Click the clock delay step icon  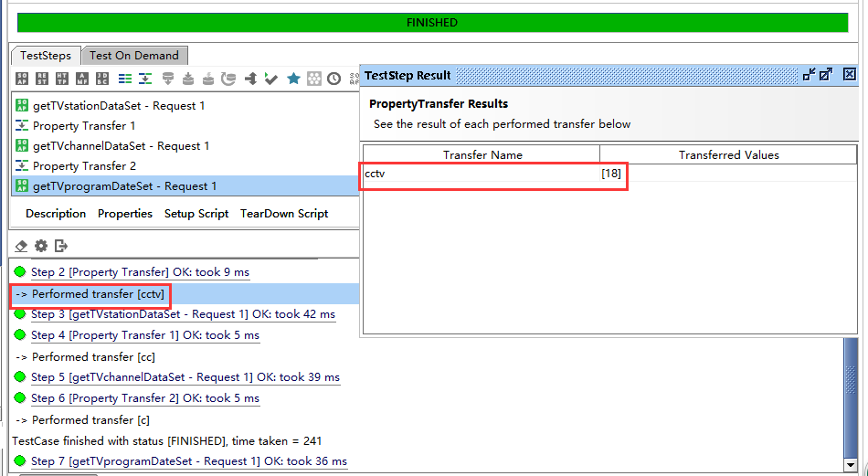(x=334, y=79)
